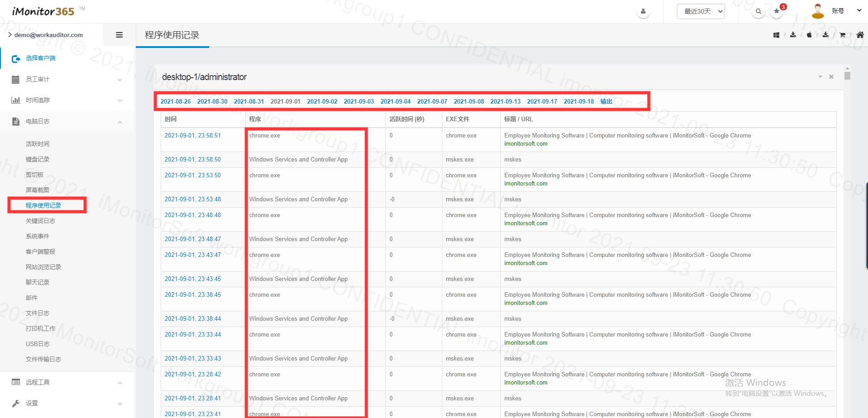Open 系统事件 in sidebar
The width and height of the screenshot is (868, 418).
click(x=38, y=236)
